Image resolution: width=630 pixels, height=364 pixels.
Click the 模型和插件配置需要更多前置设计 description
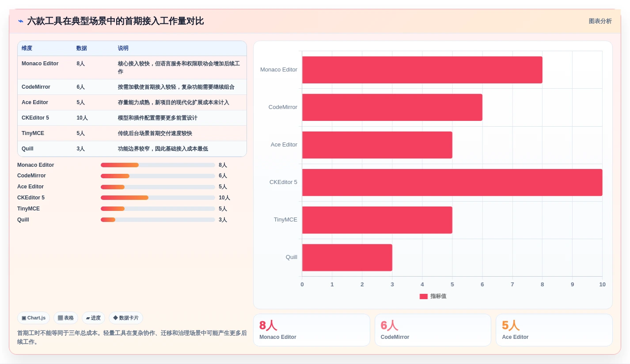[x=158, y=118]
